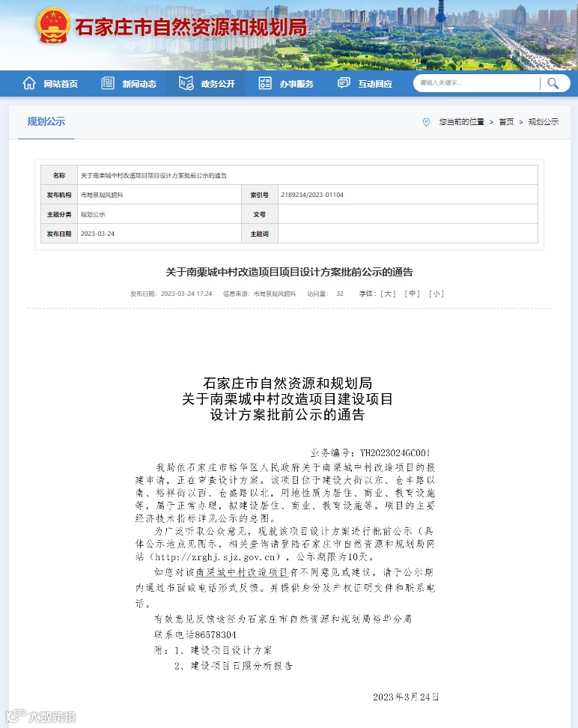This screenshot has height=728, width=578.
Task: Click the national emblem logo in the header
Action: [53, 25]
